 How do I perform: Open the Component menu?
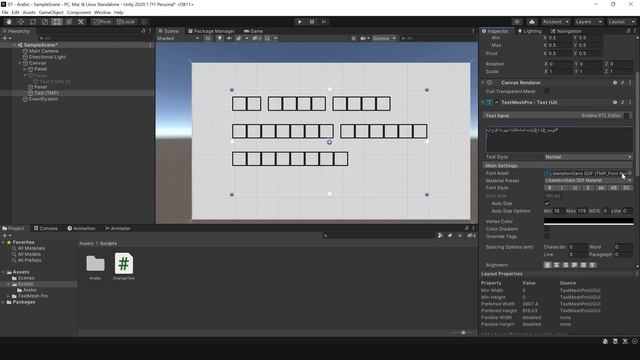79,13
